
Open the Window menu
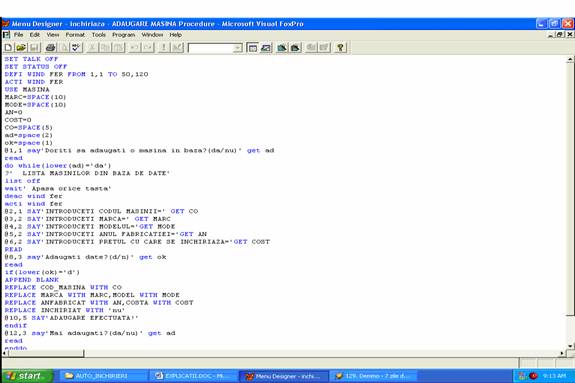pyautogui.click(x=152, y=35)
